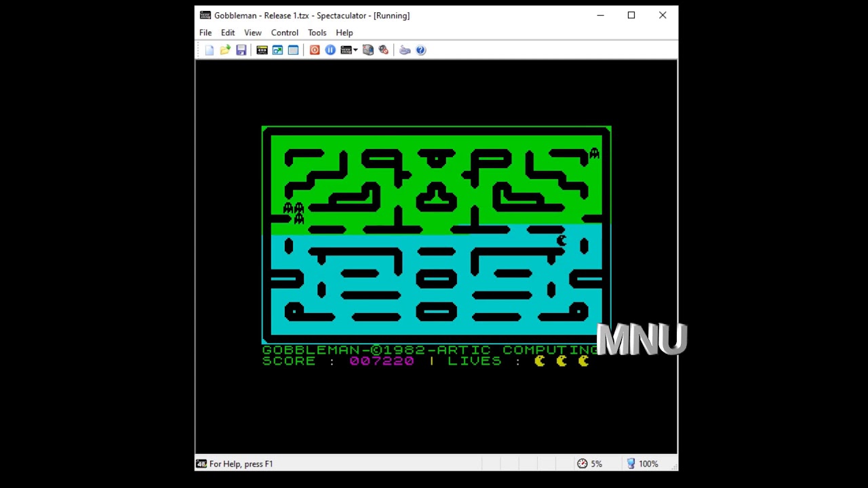
Task: Open the tape browser cassette icon
Action: point(262,50)
